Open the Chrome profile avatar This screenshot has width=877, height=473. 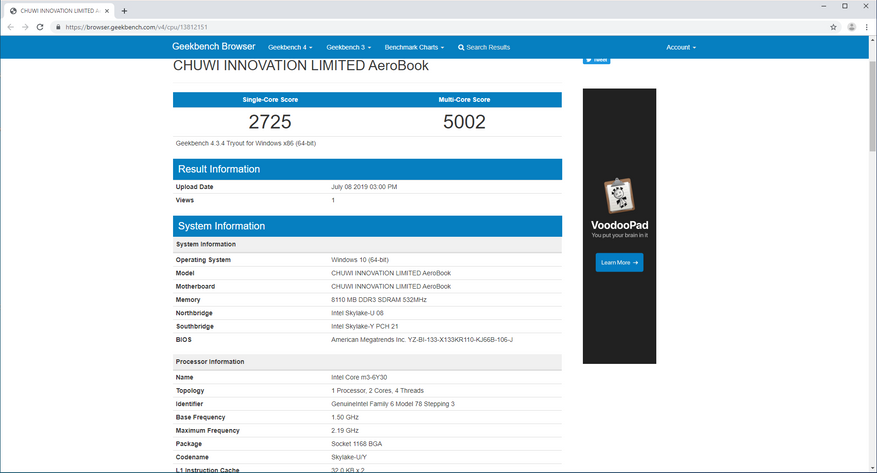851,27
